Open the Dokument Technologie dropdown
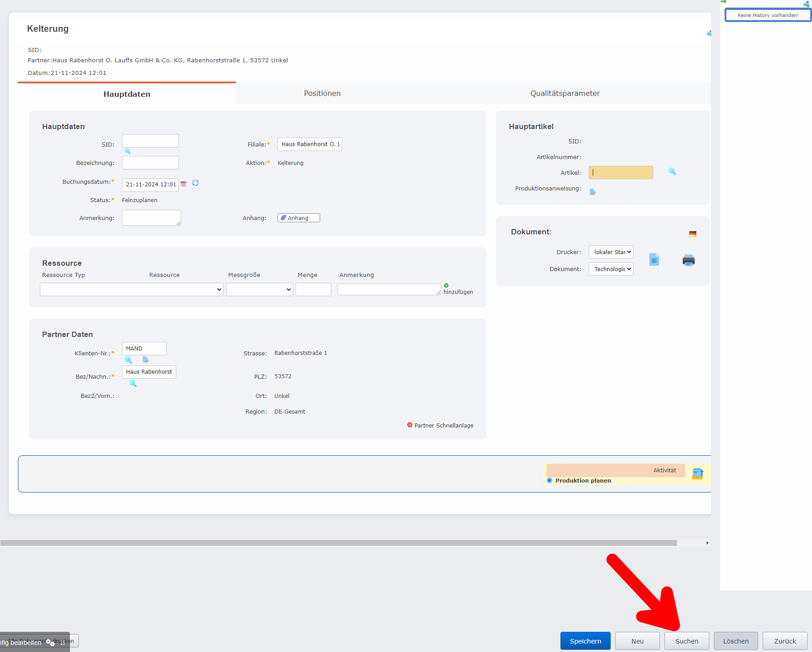Viewport: 812px width, 652px height. pyautogui.click(x=611, y=269)
